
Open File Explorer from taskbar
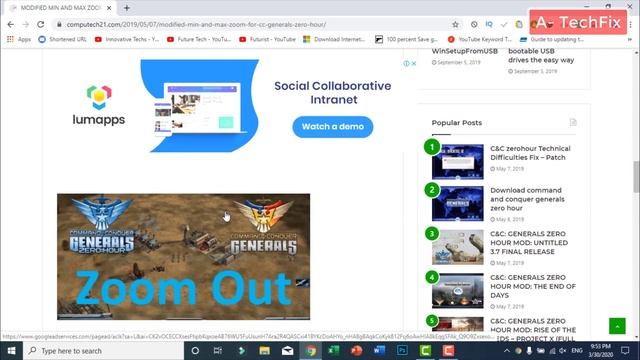pos(264,351)
